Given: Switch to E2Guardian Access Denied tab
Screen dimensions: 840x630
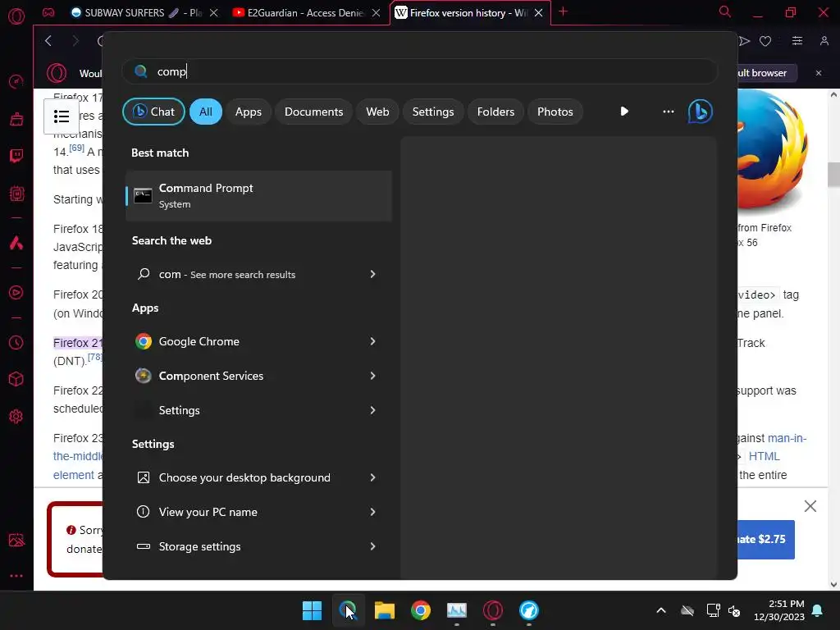Looking at the screenshot, I should click(299, 13).
